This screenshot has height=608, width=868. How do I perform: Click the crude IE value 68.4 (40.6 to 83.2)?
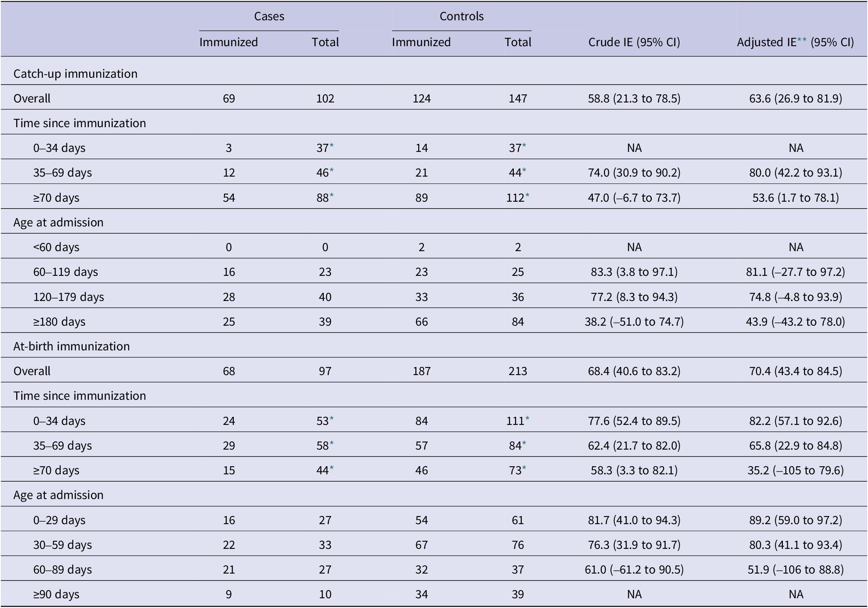pyautogui.click(x=634, y=371)
